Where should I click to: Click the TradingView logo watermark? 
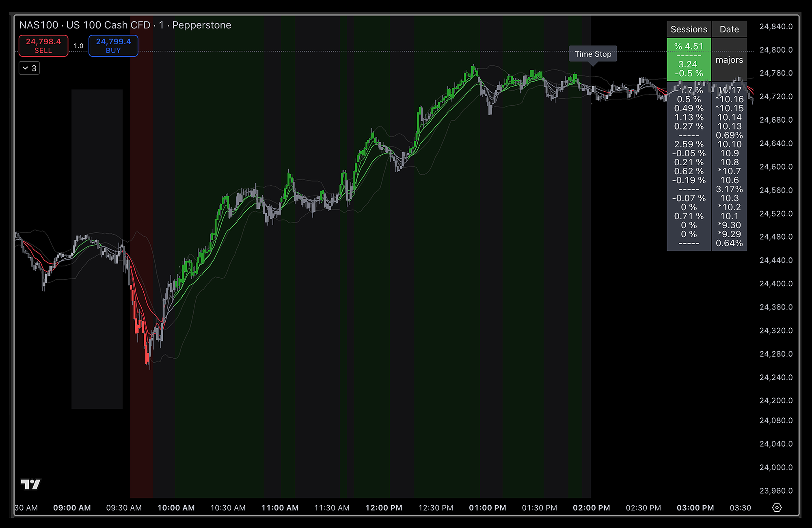pos(32,484)
